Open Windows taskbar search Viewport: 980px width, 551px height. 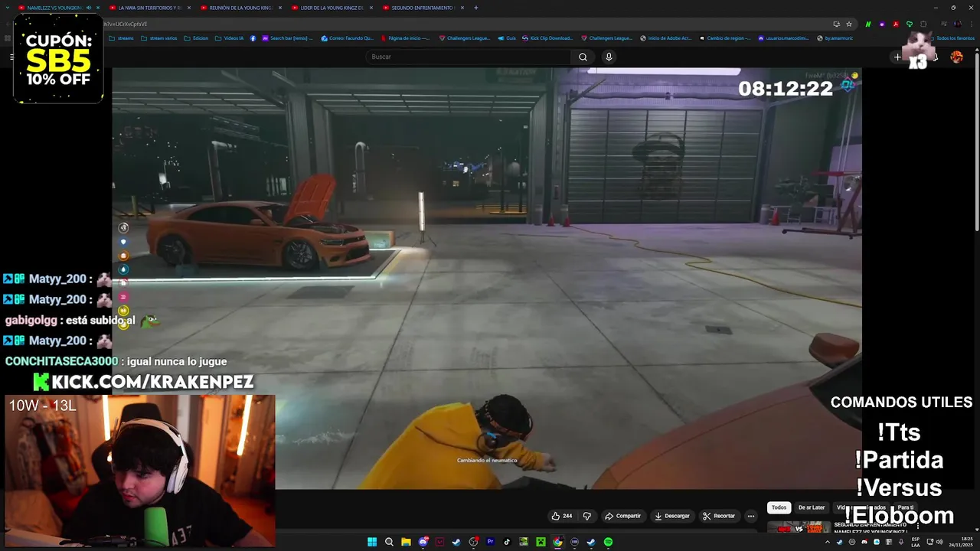(x=389, y=542)
